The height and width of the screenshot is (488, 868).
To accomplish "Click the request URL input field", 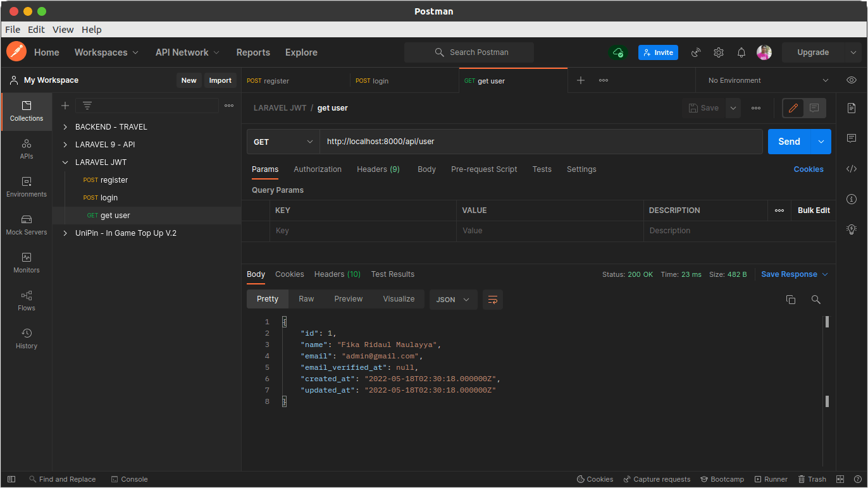I will point(541,142).
